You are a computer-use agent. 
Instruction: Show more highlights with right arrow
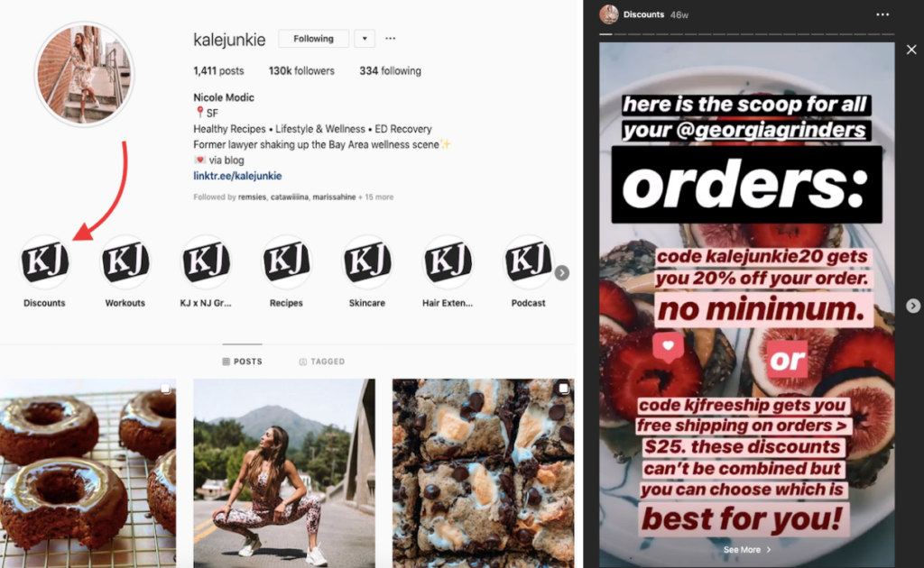click(562, 273)
